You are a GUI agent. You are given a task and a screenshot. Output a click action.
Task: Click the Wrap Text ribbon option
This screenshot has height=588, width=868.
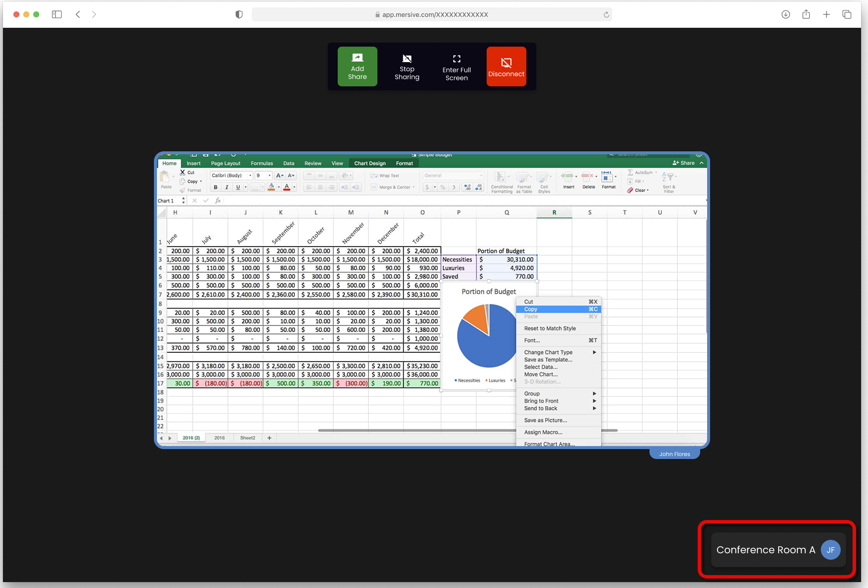click(x=385, y=176)
